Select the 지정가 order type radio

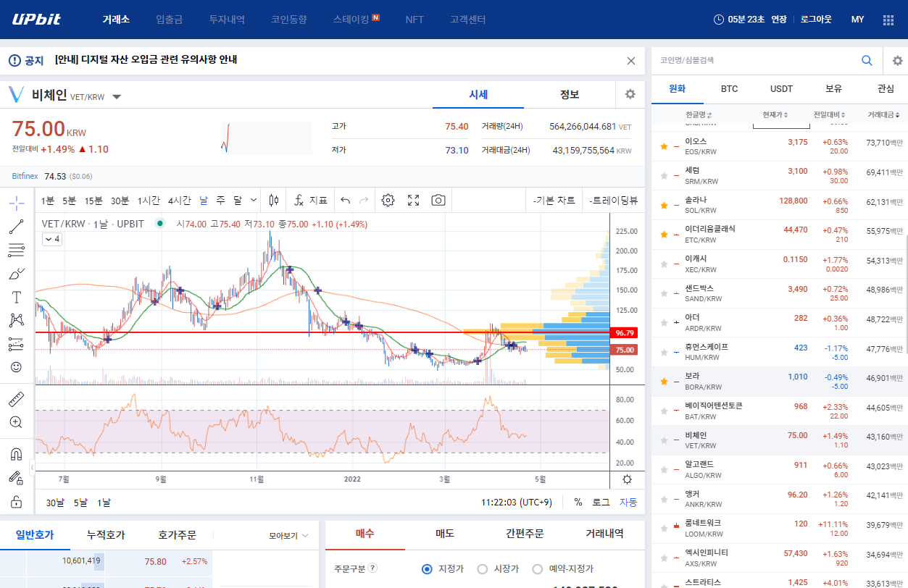(x=427, y=569)
